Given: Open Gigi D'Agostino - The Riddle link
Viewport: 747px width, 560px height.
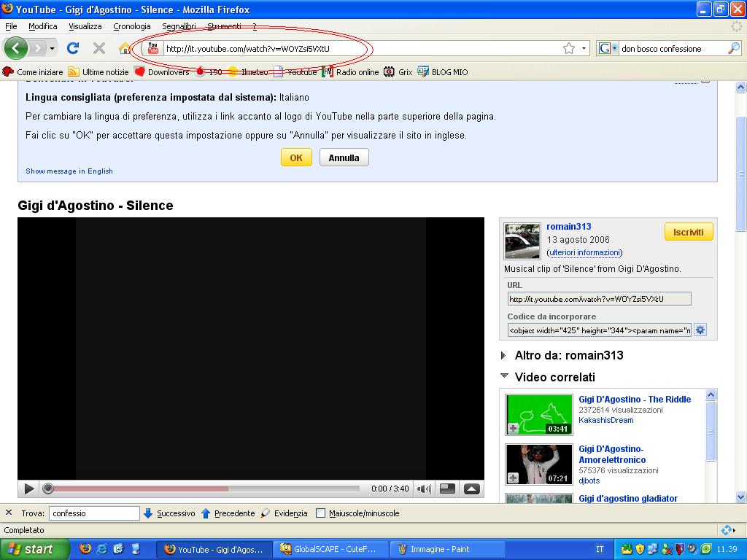Looking at the screenshot, I should click(635, 400).
